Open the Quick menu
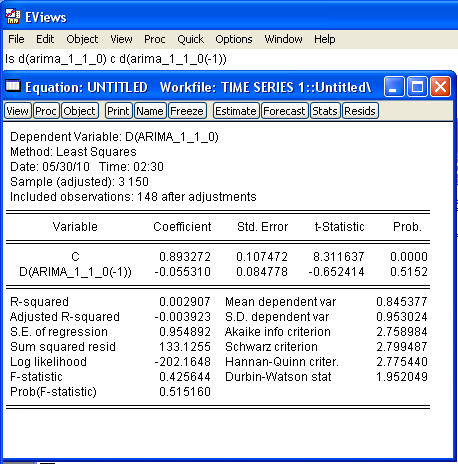Viewport: 458px width, 464px height. pos(190,39)
